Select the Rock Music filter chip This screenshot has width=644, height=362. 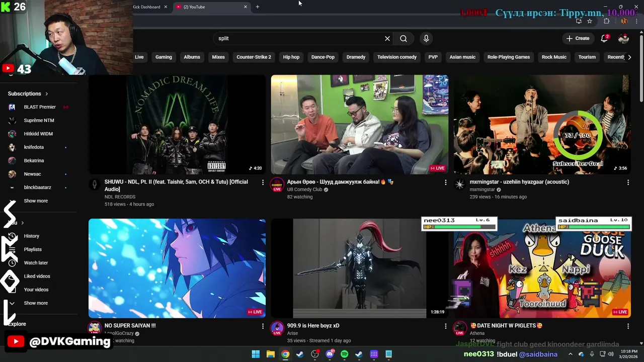click(554, 57)
